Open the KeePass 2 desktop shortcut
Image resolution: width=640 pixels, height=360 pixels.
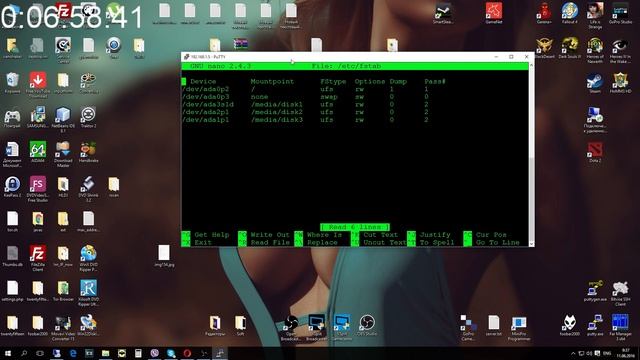tap(12, 187)
